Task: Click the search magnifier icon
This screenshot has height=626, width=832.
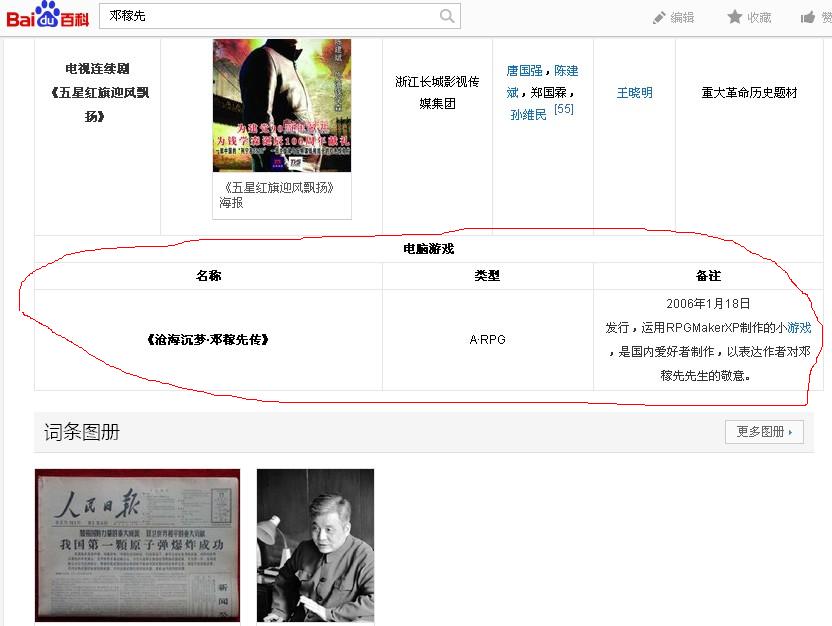Action: 447,16
